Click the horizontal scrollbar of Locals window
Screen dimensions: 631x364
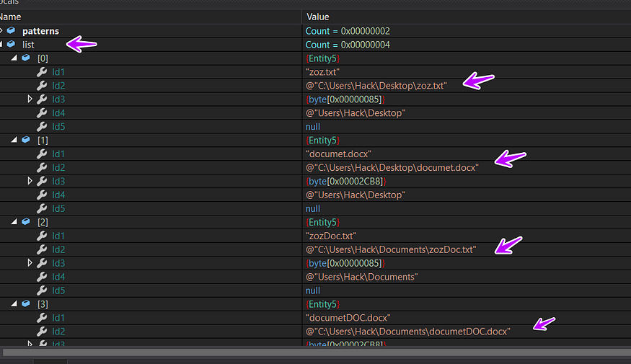[316, 352]
